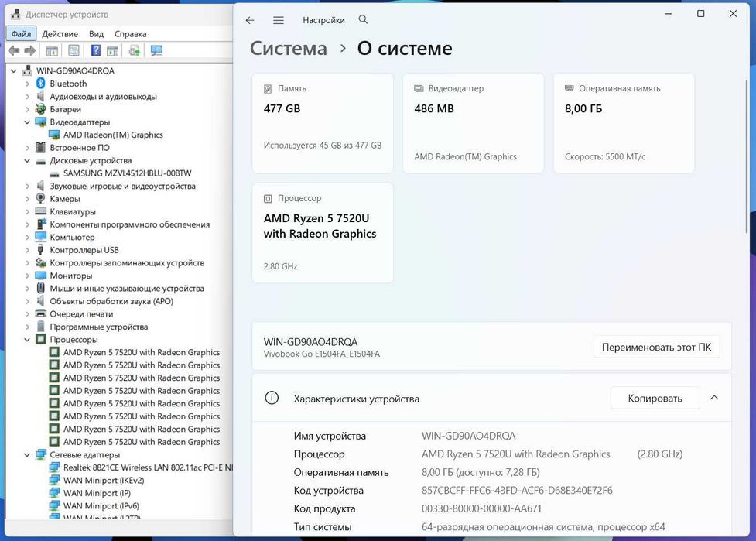The height and width of the screenshot is (541, 756).
Task: Click the Back arrow in Device Manager toolbar
Action: [14, 50]
